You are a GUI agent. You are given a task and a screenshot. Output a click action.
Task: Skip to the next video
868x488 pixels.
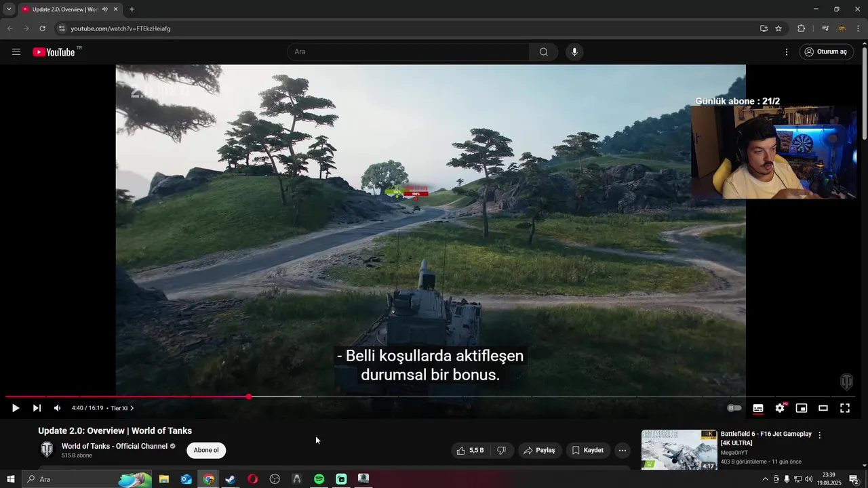(37, 408)
